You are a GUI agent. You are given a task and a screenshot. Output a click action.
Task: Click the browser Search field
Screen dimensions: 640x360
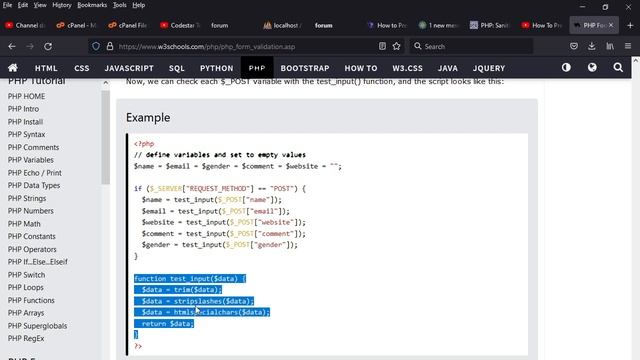coord(471,47)
